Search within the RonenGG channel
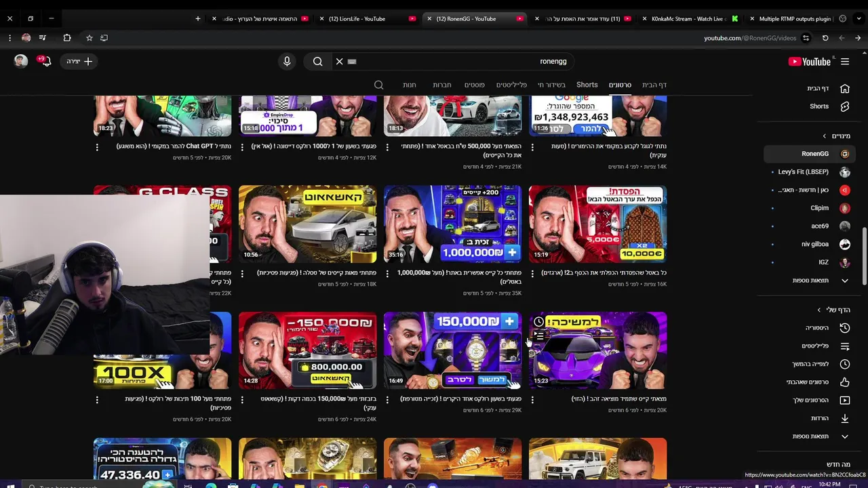The height and width of the screenshot is (488, 868). (379, 85)
